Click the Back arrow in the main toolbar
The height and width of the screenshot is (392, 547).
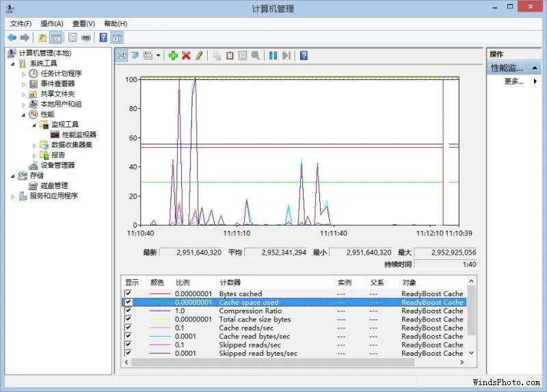click(12, 38)
